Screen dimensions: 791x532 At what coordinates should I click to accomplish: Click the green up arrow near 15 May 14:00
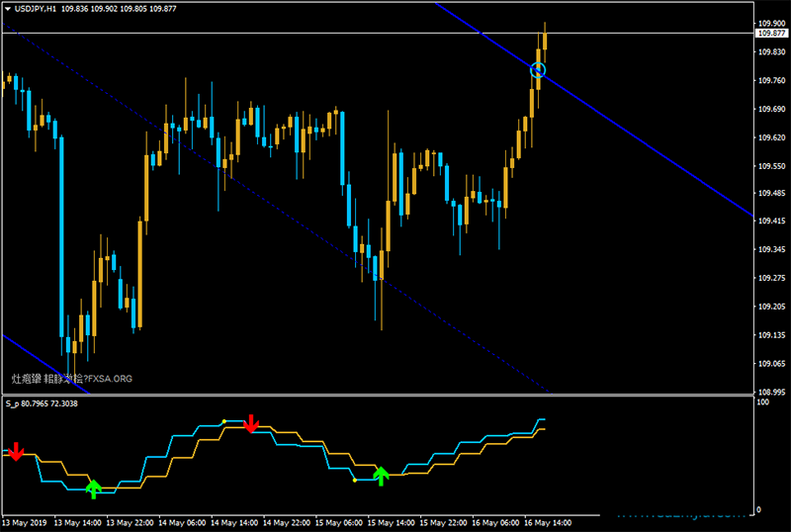[382, 474]
